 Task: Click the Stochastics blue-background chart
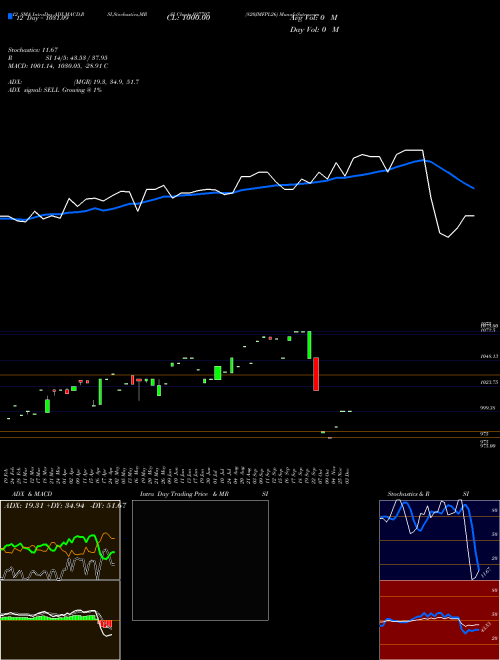(x=439, y=540)
